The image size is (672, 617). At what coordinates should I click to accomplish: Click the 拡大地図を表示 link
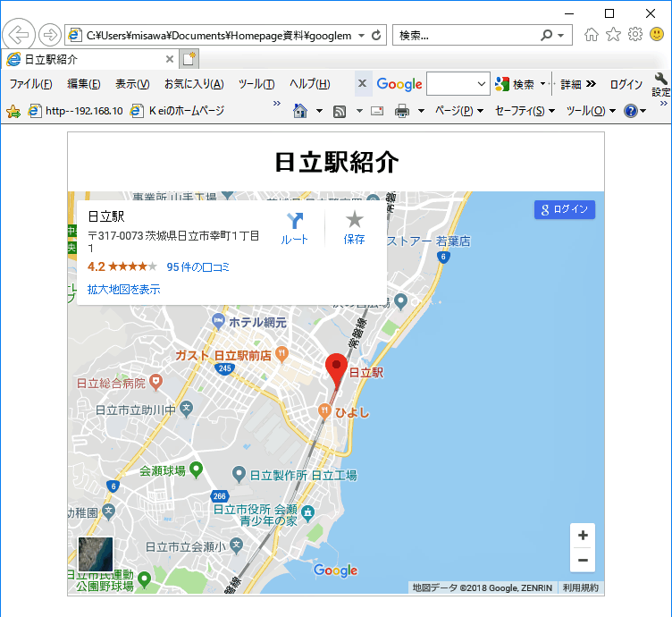point(124,290)
